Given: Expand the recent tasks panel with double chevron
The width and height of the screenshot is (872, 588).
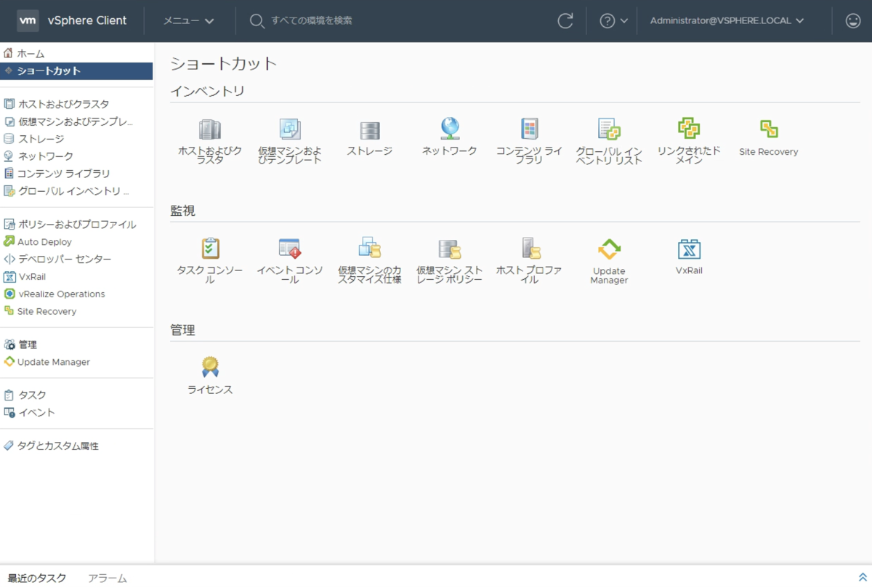Looking at the screenshot, I should 863,577.
